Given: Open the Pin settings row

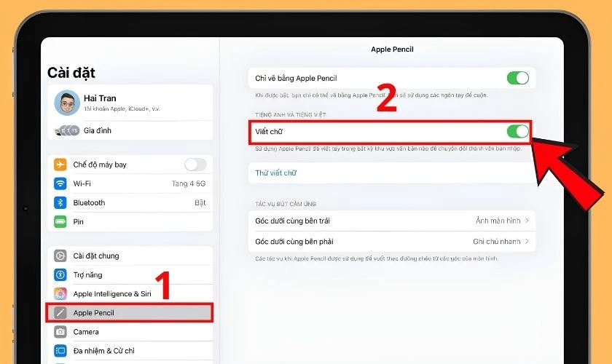Looking at the screenshot, I should (130, 221).
